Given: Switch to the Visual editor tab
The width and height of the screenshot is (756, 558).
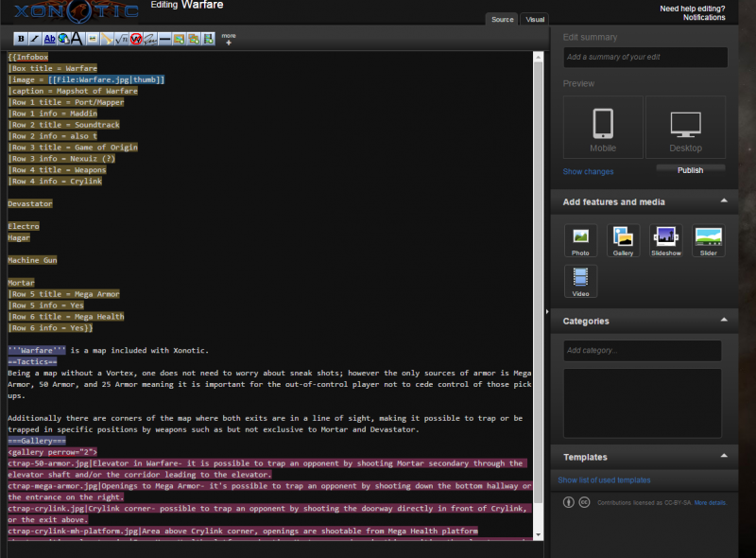Looking at the screenshot, I should 535,19.
